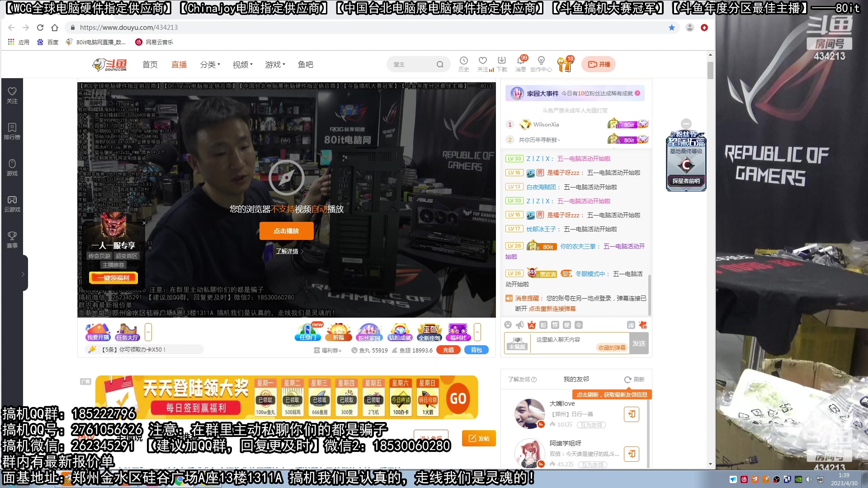Open 消息 notifications bell
Viewport: 868px width, 488px height.
(521, 64)
